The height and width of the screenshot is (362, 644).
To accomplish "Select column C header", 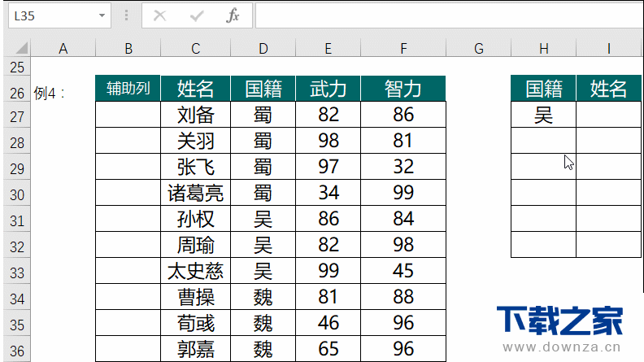I will 195,49.
